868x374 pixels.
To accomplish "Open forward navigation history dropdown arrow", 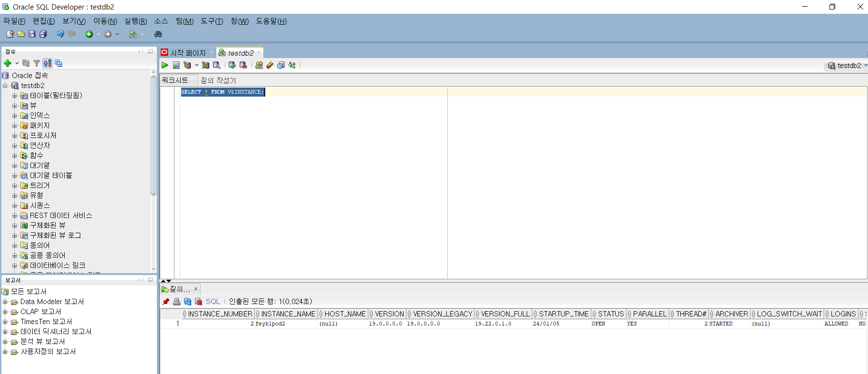I will 117,34.
